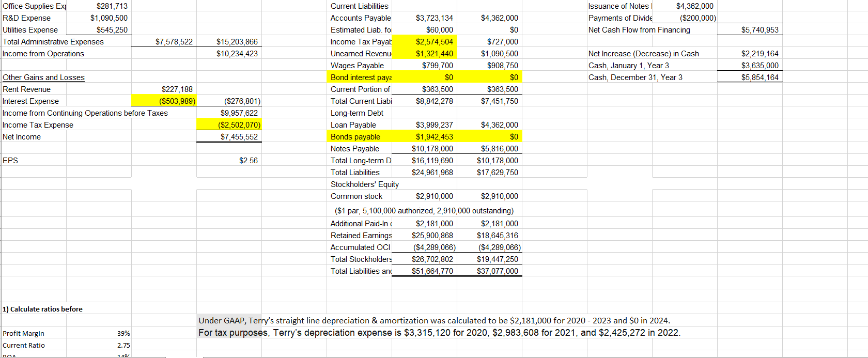This screenshot has width=868, height=358.
Task: Click the R&D Expense label cell
Action: click(x=27, y=18)
